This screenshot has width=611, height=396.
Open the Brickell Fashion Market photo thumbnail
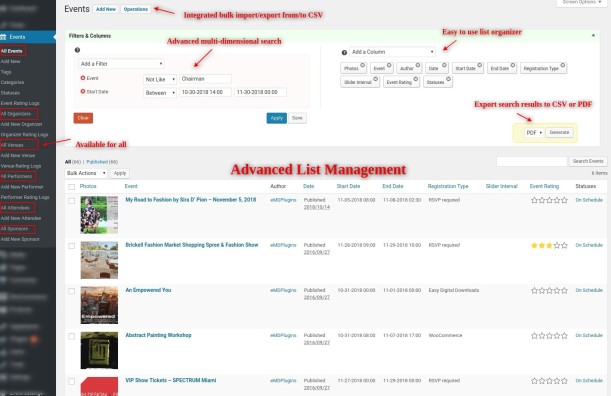point(99,260)
